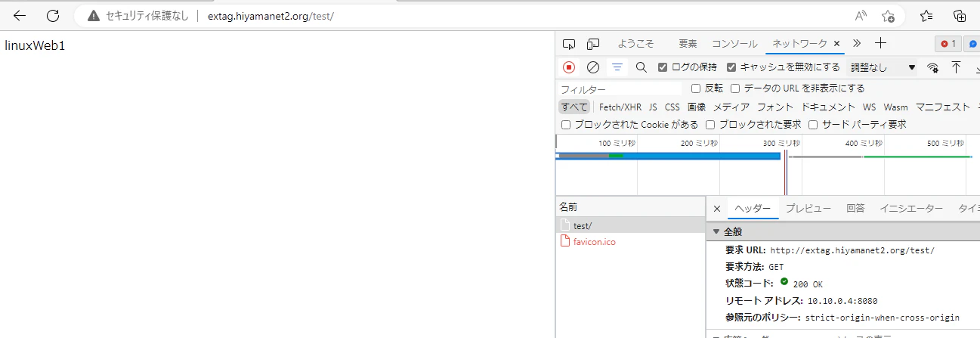This screenshot has height=338, width=980.
Task: Filter requests by 'ドキュメント'
Action: pos(828,107)
